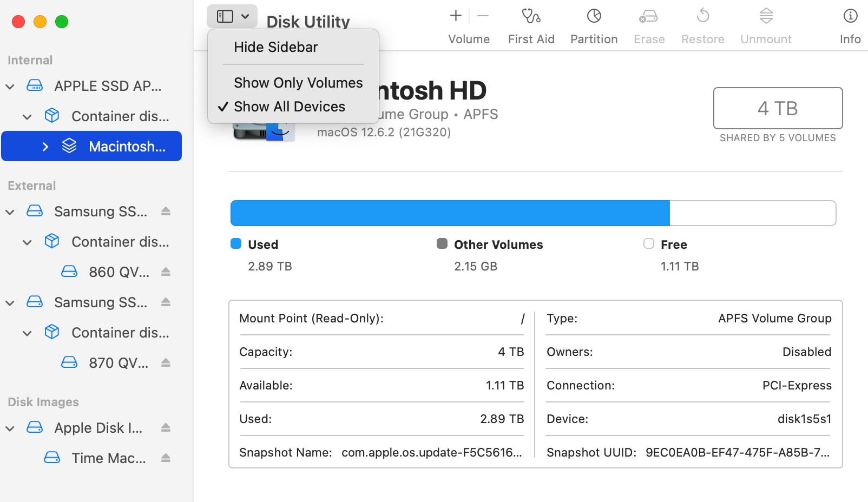The height and width of the screenshot is (502, 868).
Task: Click the Snapshot UUID value
Action: pyautogui.click(x=738, y=452)
